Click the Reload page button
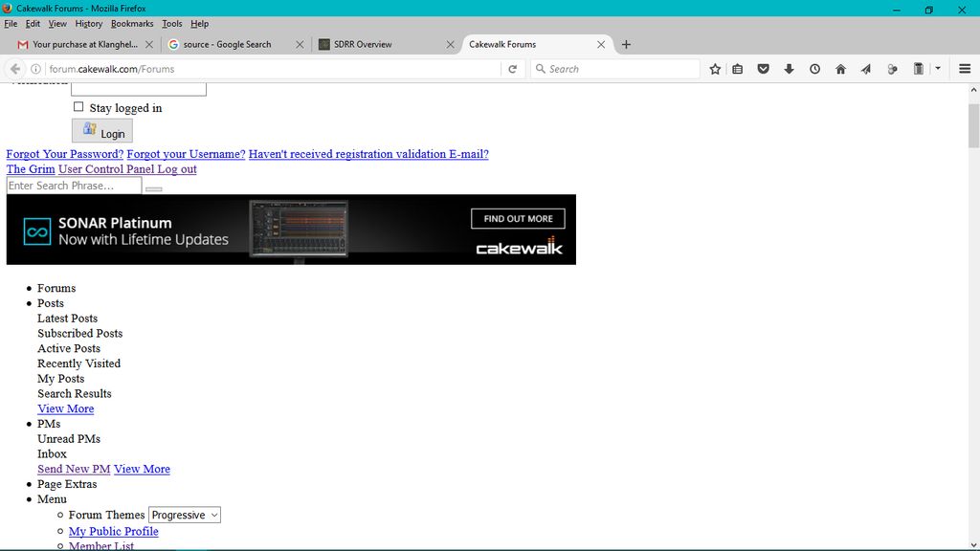The image size is (980, 551). [513, 69]
